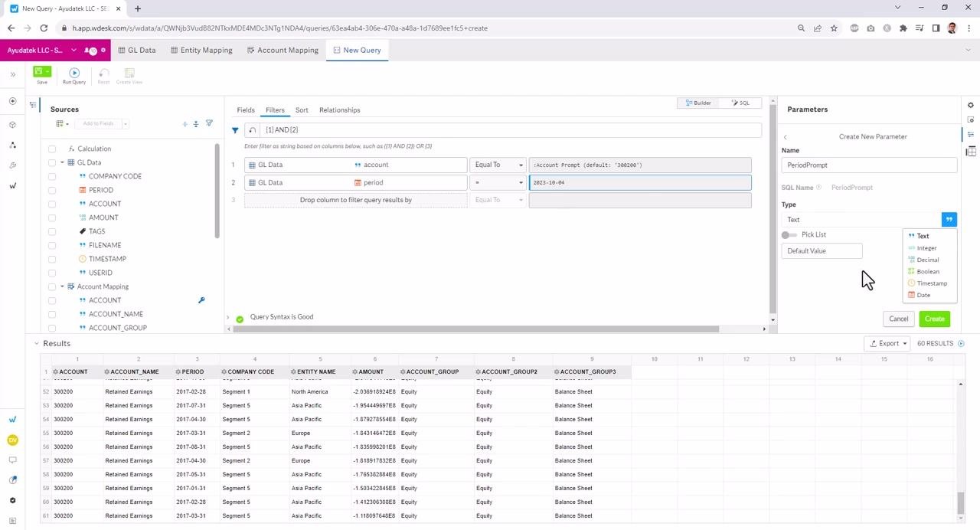
Task: Bookmark this page with the star icon
Action: coord(834,28)
